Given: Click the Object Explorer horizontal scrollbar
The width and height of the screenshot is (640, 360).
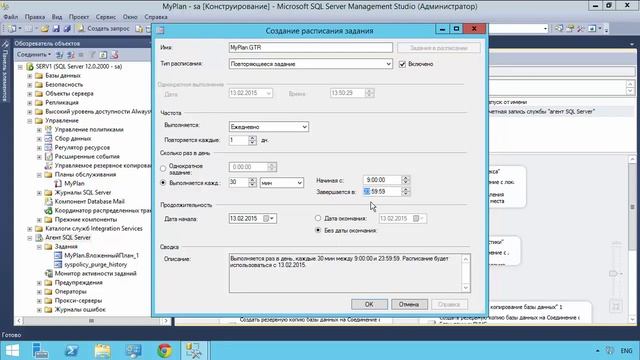Looking at the screenshot, I should 92,321.
